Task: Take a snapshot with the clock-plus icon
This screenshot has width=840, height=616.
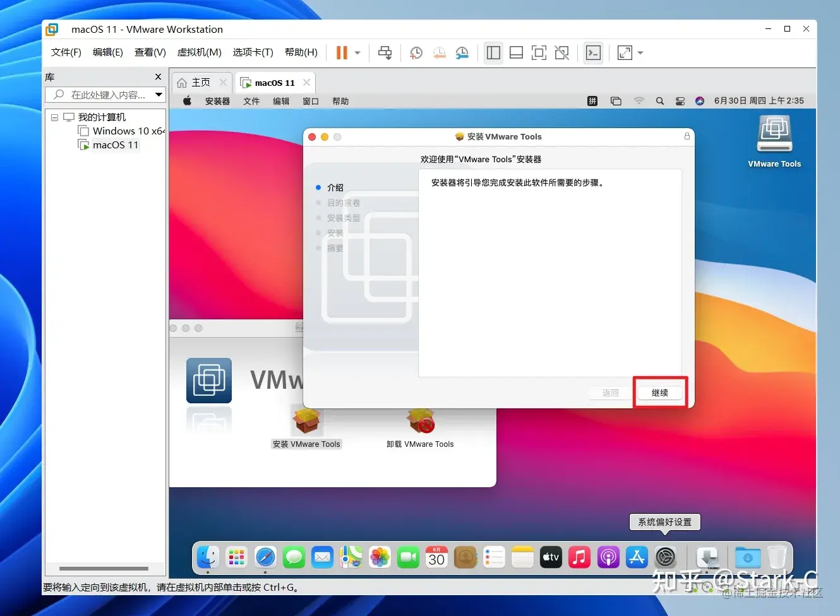Action: (x=416, y=53)
